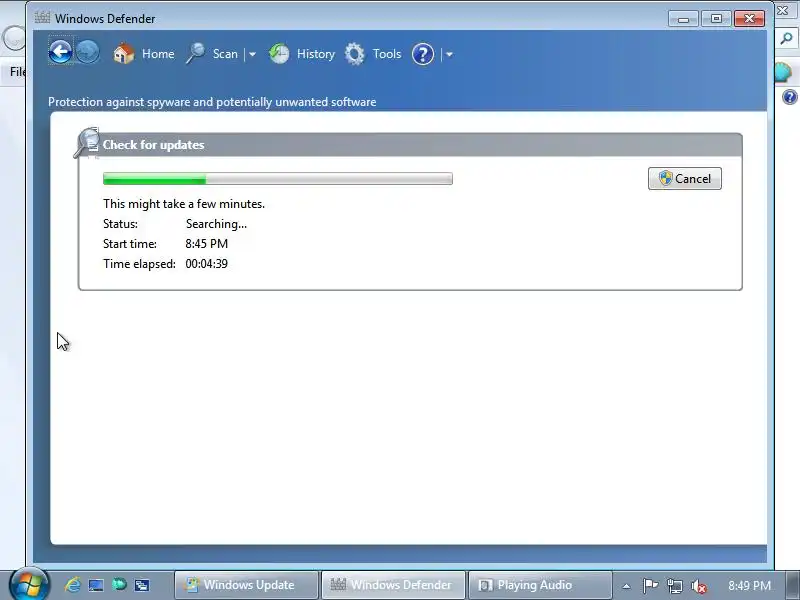
Task: Click 'Protection against spyware' subtitle text
Action: coord(212,102)
